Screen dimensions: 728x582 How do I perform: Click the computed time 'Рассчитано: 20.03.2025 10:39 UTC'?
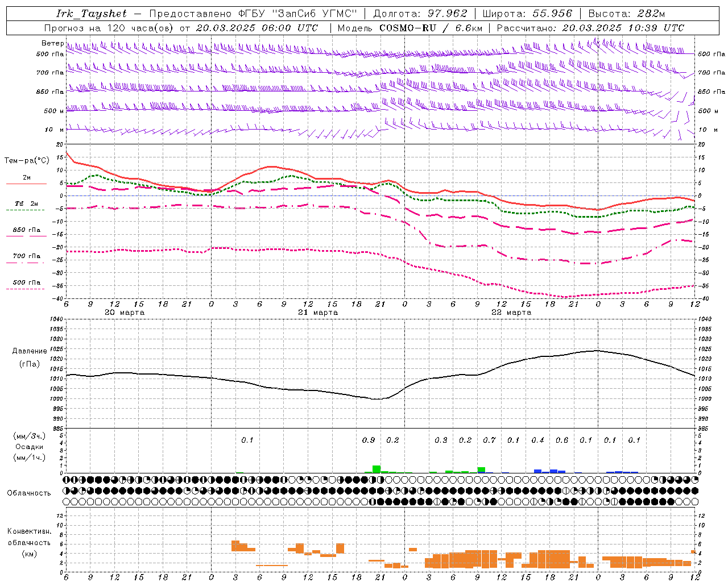tap(590, 28)
